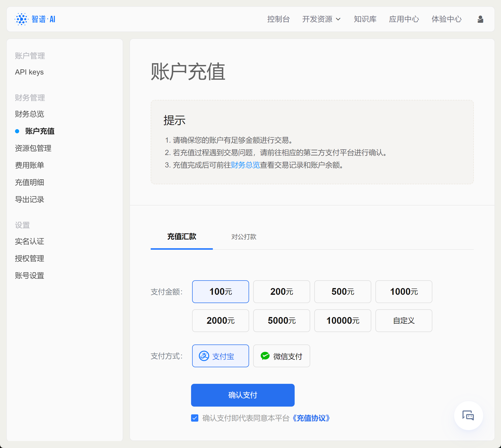Open the user profile icon
Viewport: 501px width, 448px height.
[x=480, y=19]
